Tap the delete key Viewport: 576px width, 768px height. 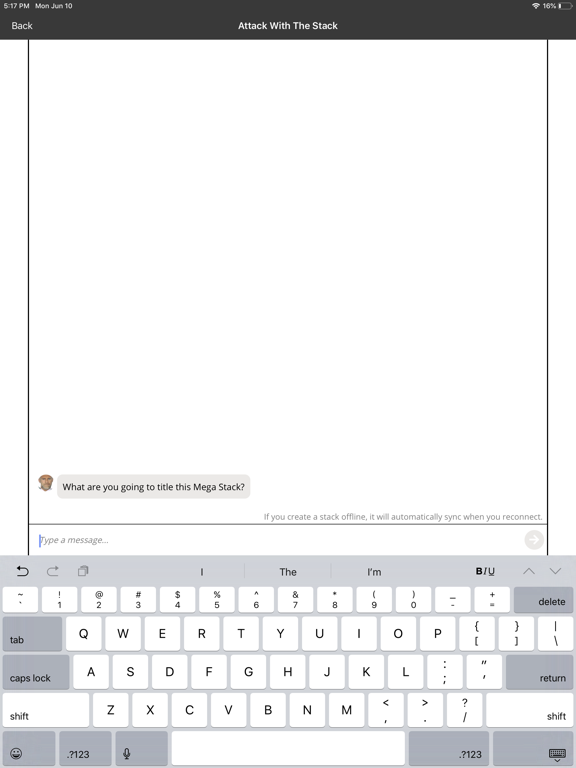(x=543, y=600)
